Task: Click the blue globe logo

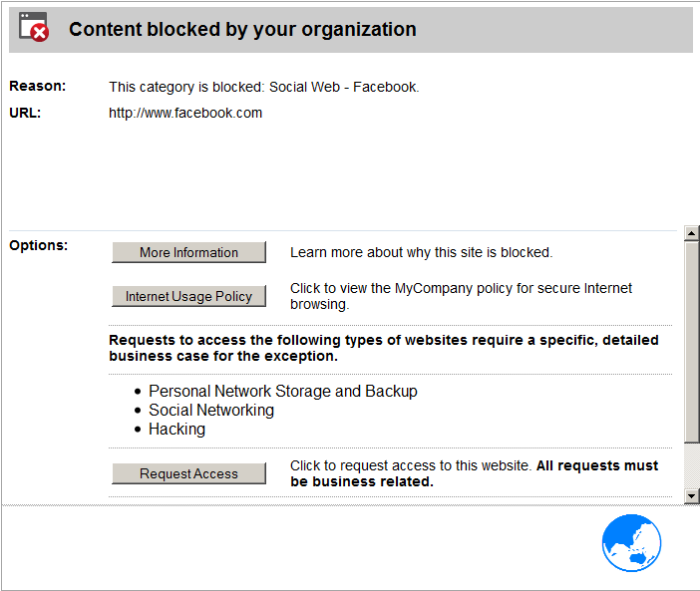Action: (631, 543)
